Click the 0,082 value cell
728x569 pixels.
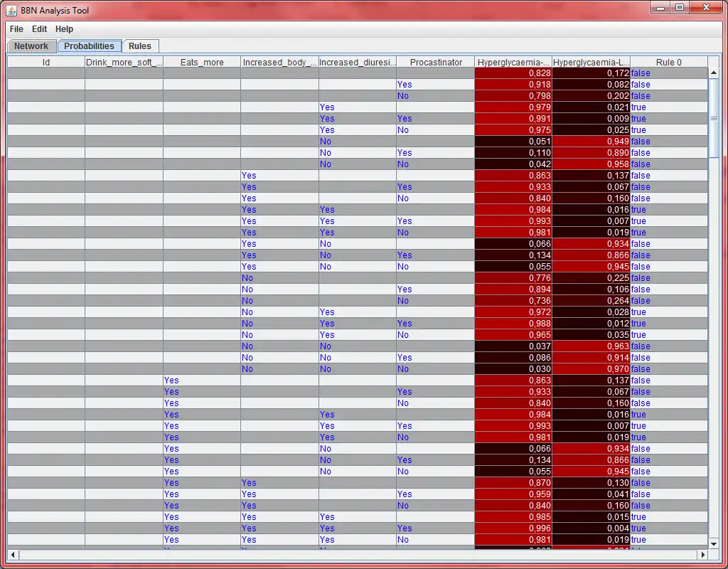click(591, 85)
